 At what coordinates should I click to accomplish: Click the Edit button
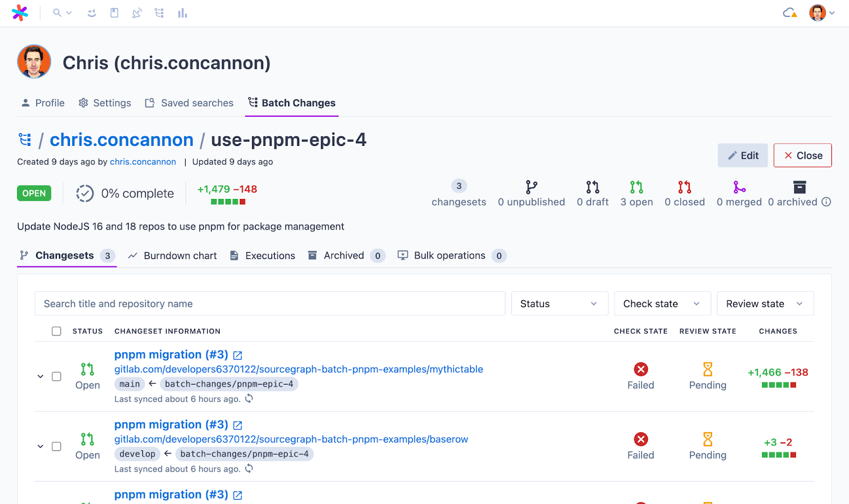(743, 155)
